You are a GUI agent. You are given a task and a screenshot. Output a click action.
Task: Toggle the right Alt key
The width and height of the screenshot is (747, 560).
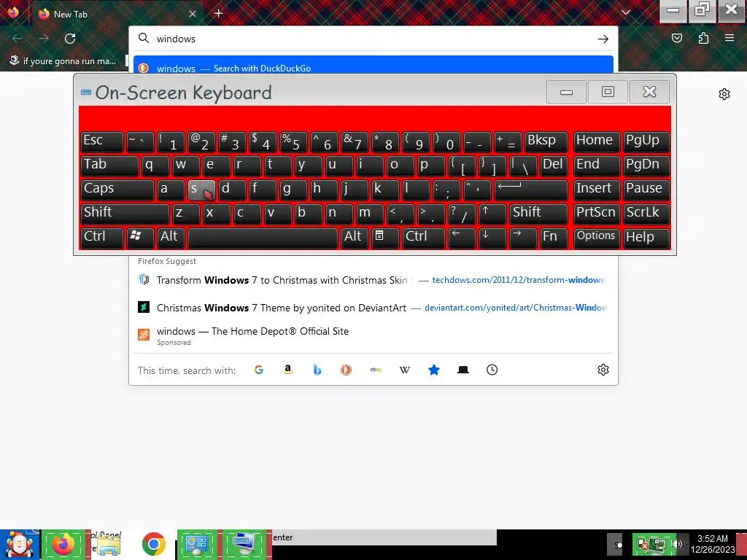pos(355,238)
